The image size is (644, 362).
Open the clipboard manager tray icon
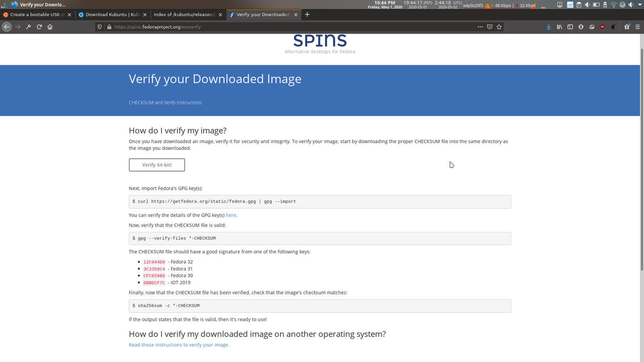click(x=579, y=5)
